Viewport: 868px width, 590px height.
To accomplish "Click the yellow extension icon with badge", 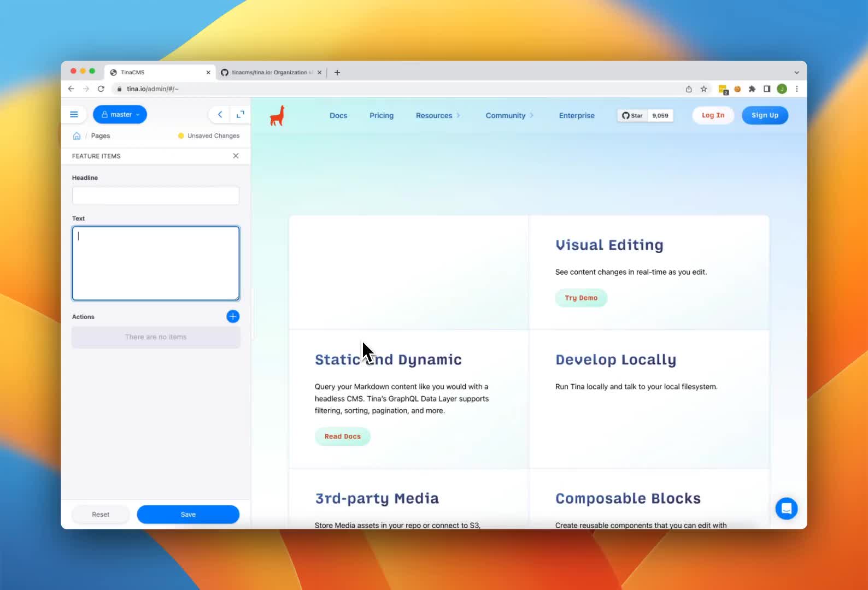I will click(x=723, y=89).
